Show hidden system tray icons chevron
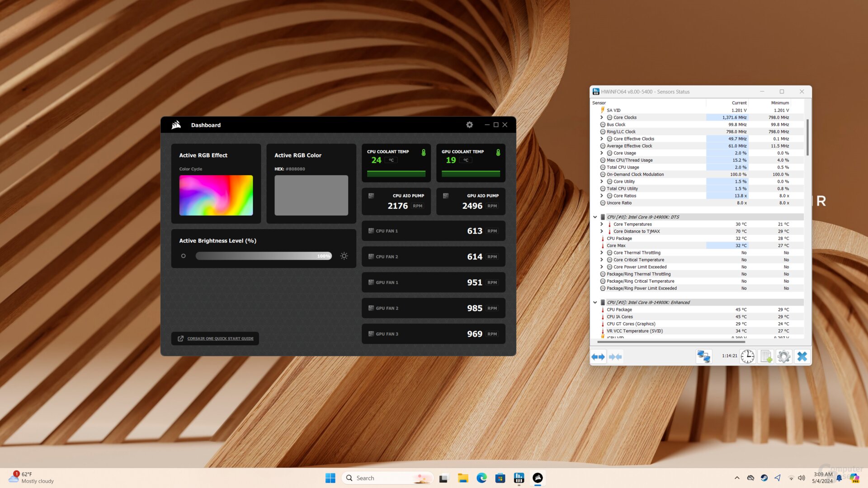The height and width of the screenshot is (488, 868). click(x=737, y=478)
